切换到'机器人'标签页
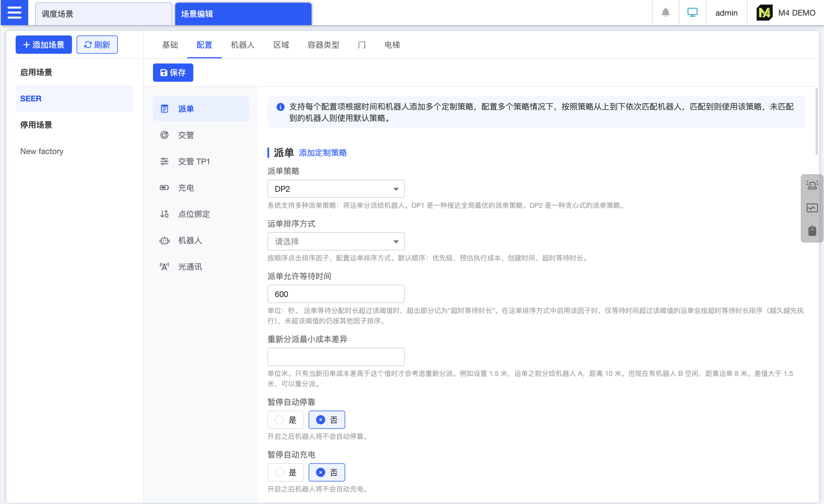Image resolution: width=824 pixels, height=504 pixels. (x=243, y=45)
